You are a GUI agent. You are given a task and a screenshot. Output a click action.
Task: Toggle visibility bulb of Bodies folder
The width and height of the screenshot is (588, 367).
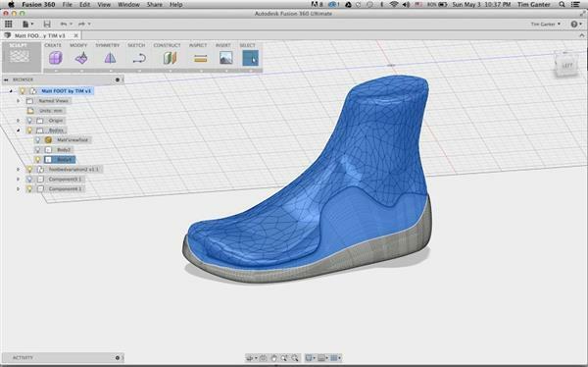pos(29,131)
